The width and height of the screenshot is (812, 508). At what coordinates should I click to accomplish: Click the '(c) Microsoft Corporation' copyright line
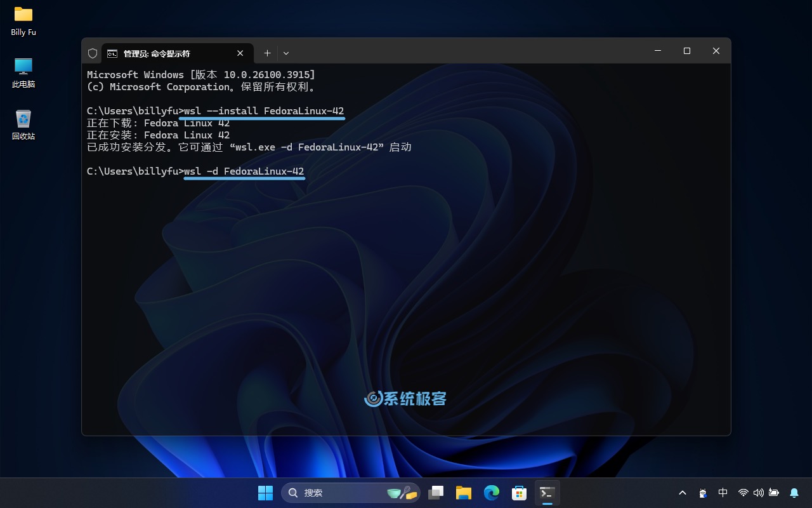[x=201, y=87]
